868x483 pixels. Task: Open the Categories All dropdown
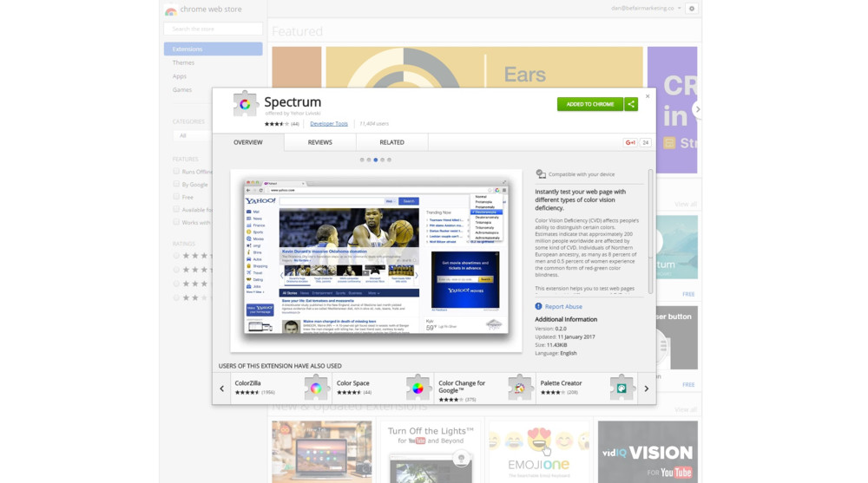point(193,135)
